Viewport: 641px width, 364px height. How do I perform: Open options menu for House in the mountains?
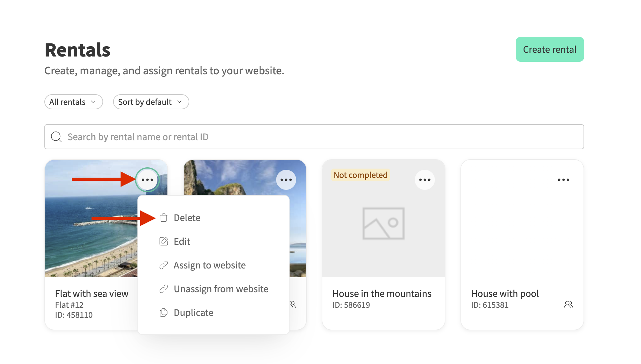click(425, 180)
